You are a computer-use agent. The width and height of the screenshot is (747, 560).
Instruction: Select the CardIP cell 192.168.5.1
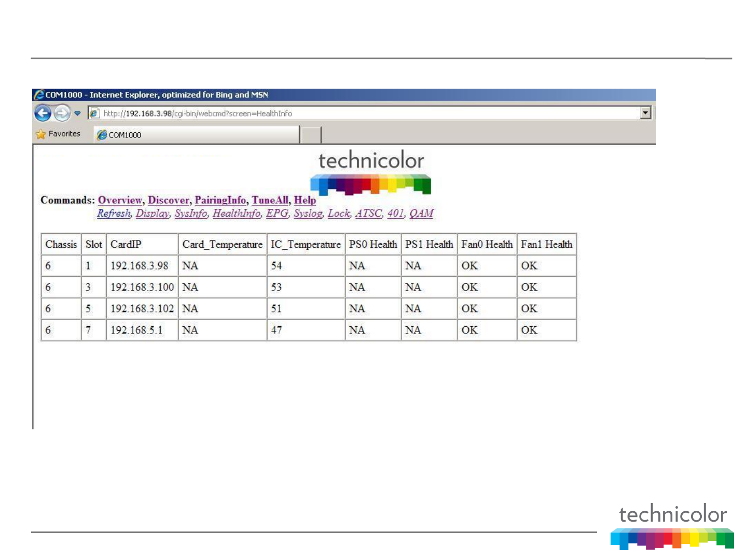(x=142, y=330)
